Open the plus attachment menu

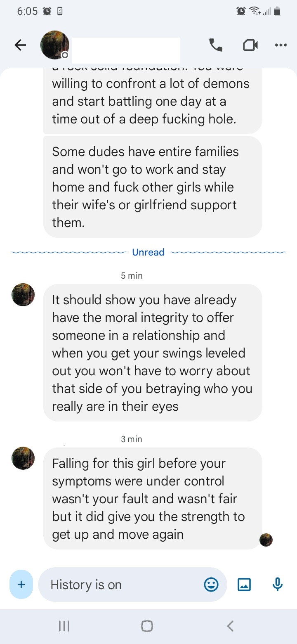point(21,585)
